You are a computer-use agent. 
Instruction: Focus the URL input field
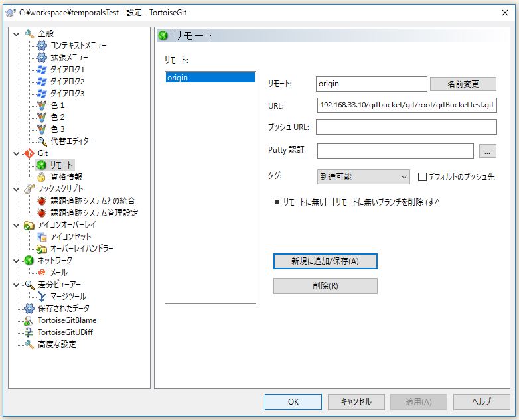point(407,105)
